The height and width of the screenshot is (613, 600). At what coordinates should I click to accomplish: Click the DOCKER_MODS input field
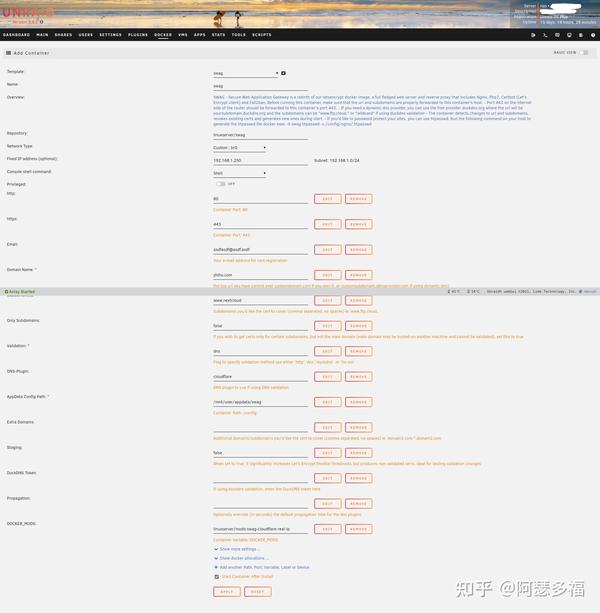point(260,529)
